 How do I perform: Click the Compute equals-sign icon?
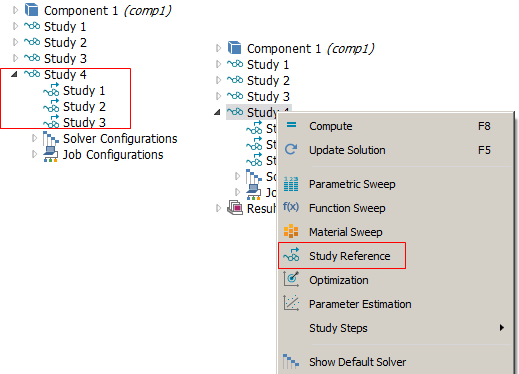tap(291, 125)
